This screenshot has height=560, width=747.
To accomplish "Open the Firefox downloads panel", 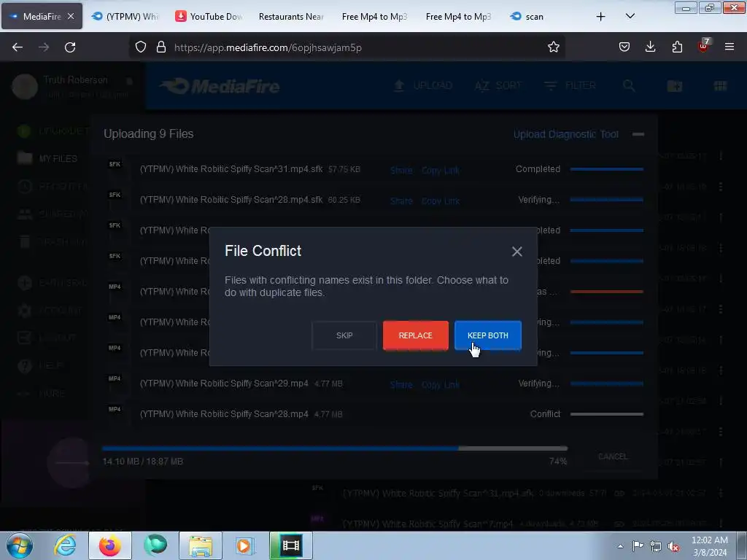I will 650,47.
